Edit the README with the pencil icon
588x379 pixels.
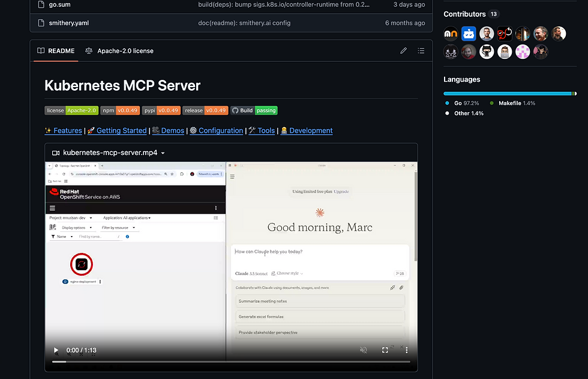[x=403, y=50]
